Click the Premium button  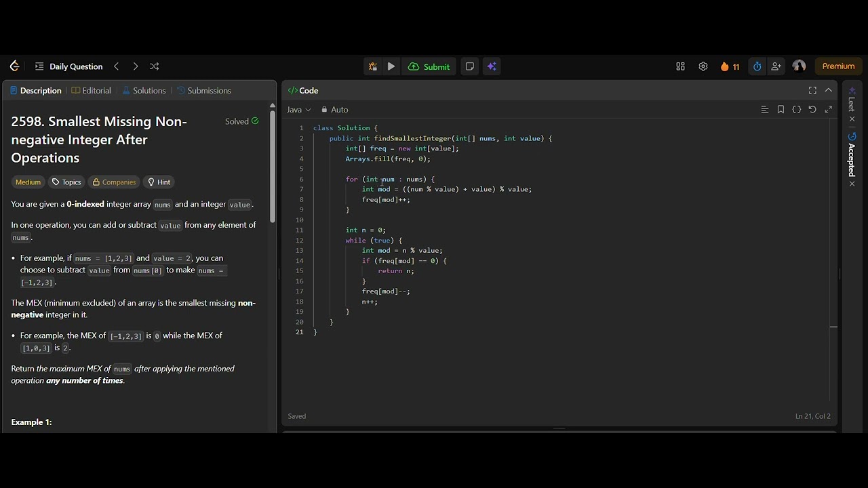point(838,66)
